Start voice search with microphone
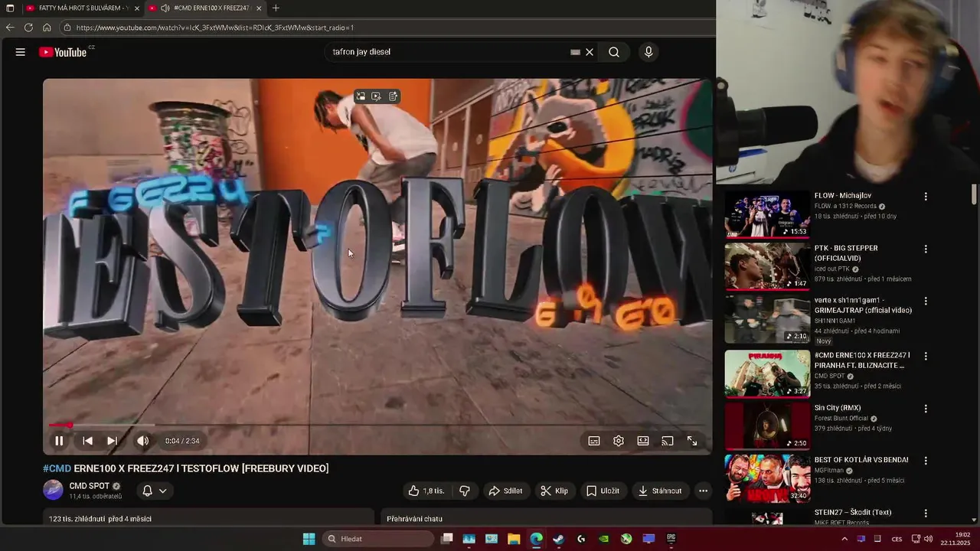The width and height of the screenshot is (980, 551). coord(648,52)
